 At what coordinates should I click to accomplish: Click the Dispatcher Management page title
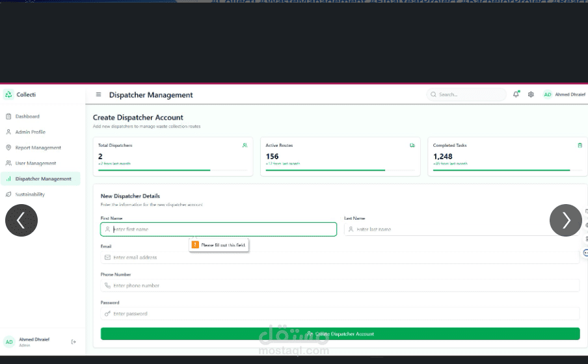pos(151,95)
